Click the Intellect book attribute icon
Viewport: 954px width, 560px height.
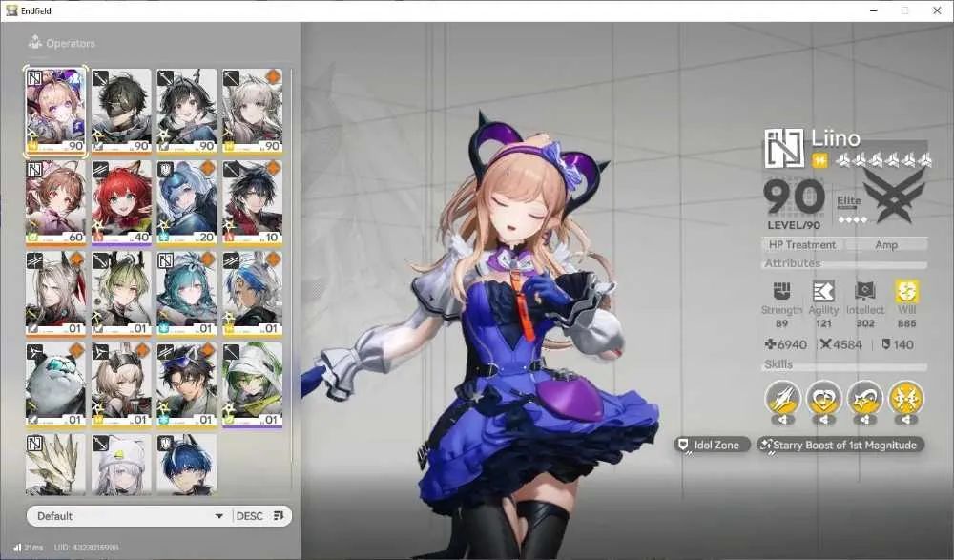(x=864, y=291)
